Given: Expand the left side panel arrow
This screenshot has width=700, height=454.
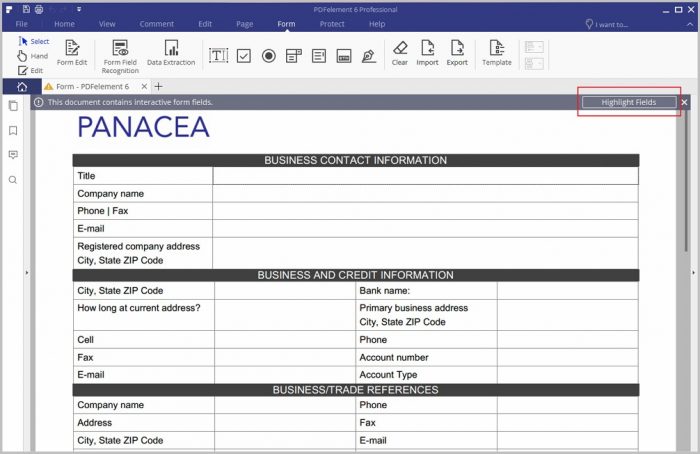Looking at the screenshot, I should click(x=27, y=272).
